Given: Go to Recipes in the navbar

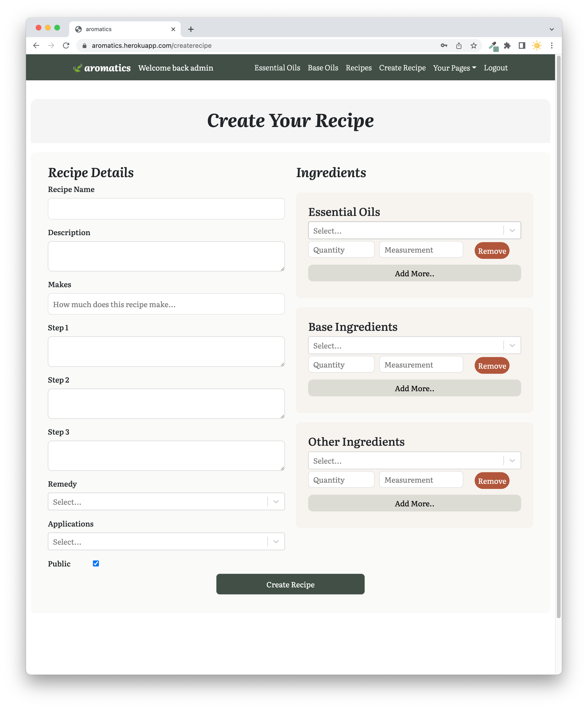Looking at the screenshot, I should point(358,68).
